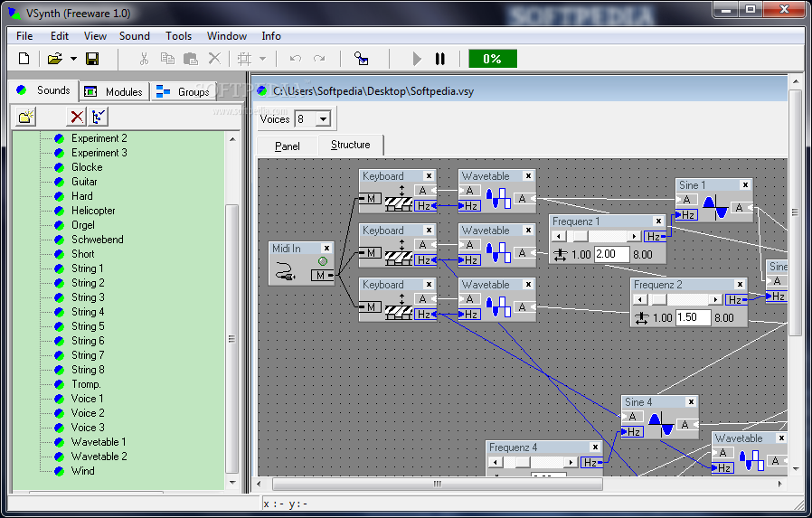Screen dimensions: 812x518
Task: Click the Midi In cable icon
Action: point(285,270)
